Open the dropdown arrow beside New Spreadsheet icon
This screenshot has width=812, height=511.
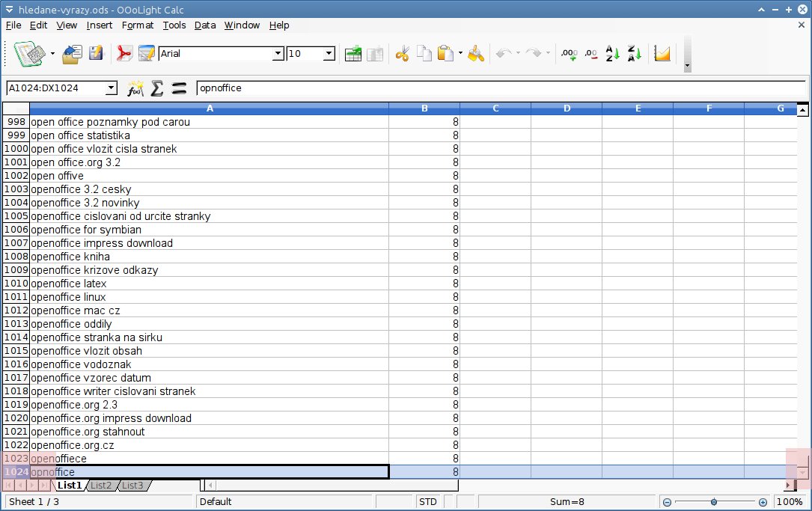pyautogui.click(x=52, y=54)
